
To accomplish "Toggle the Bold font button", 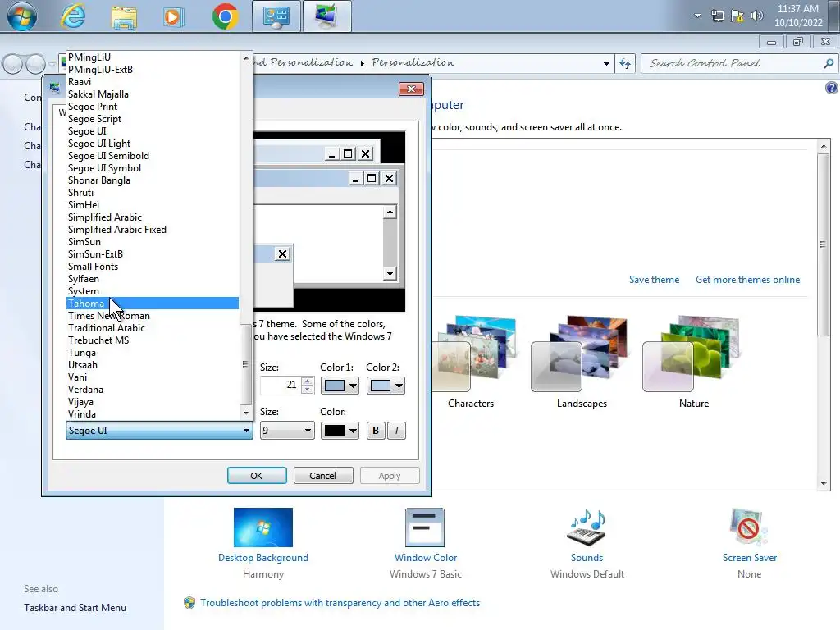I will (376, 430).
